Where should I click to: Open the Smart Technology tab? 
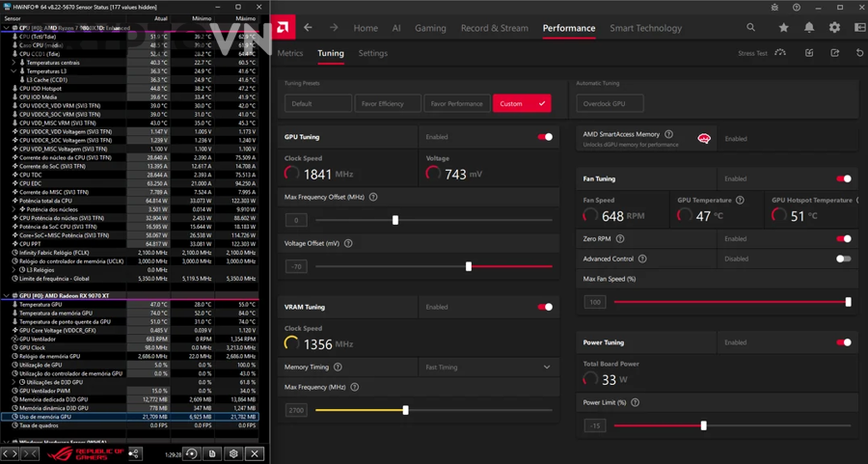(645, 28)
